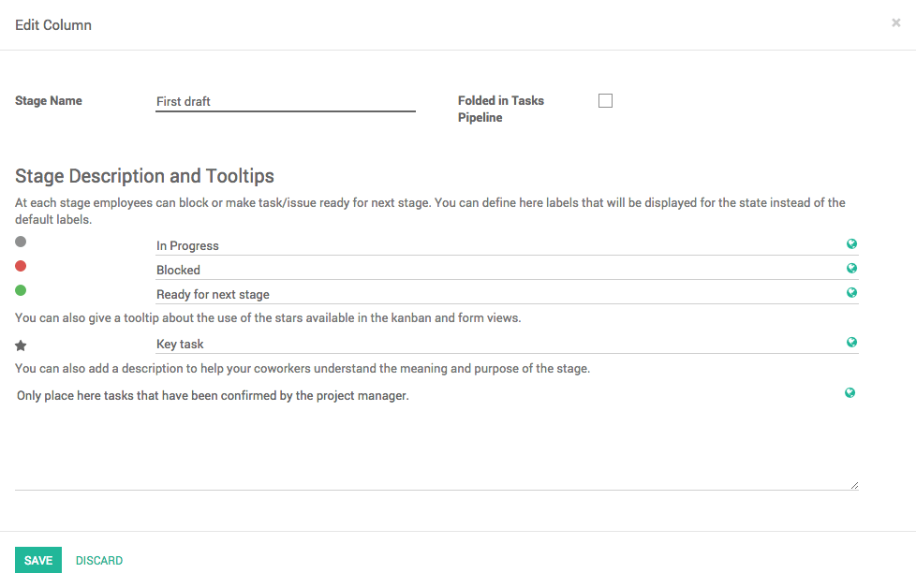
Task: Click the translate globe icon for Blocked
Action: [851, 269]
